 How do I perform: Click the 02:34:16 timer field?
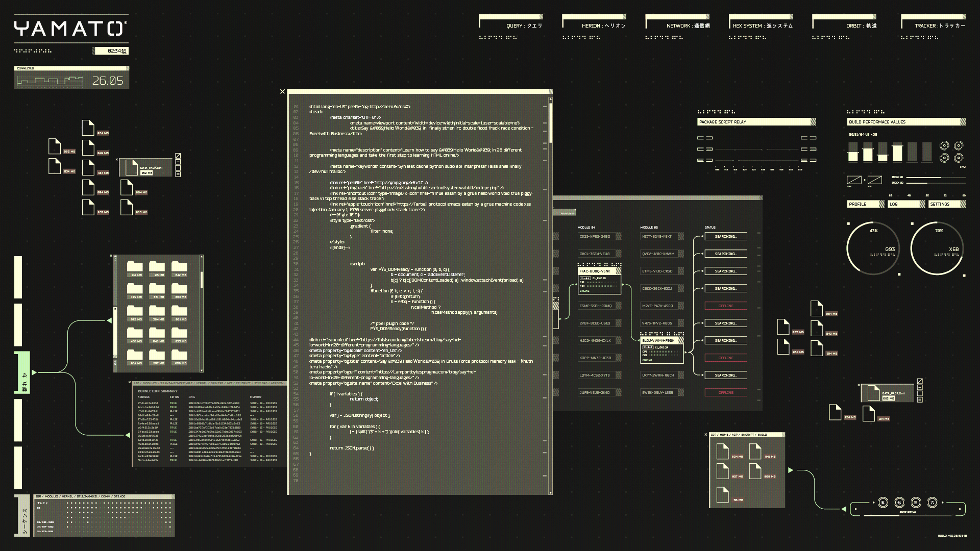[x=110, y=51]
